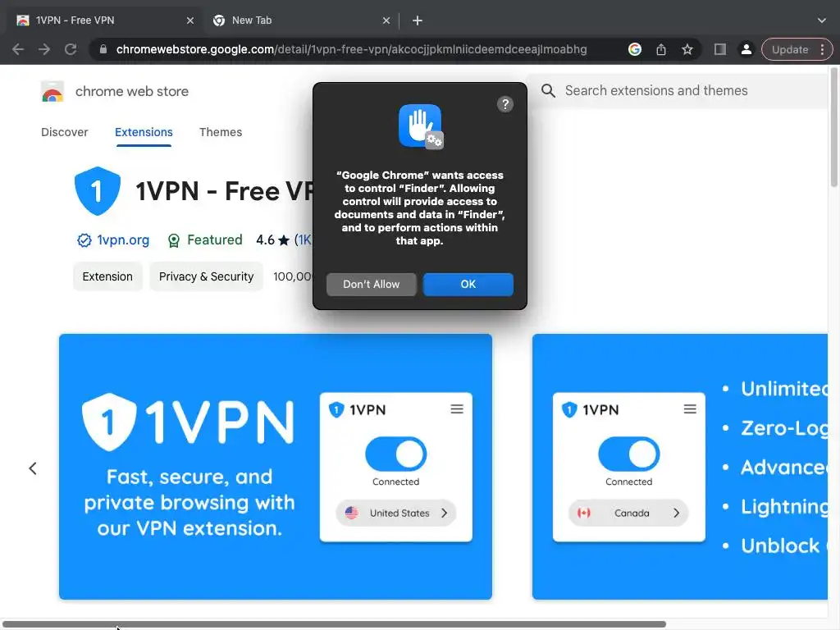
Task: Click the 1VPN - Free VPN heading
Action: [224, 191]
